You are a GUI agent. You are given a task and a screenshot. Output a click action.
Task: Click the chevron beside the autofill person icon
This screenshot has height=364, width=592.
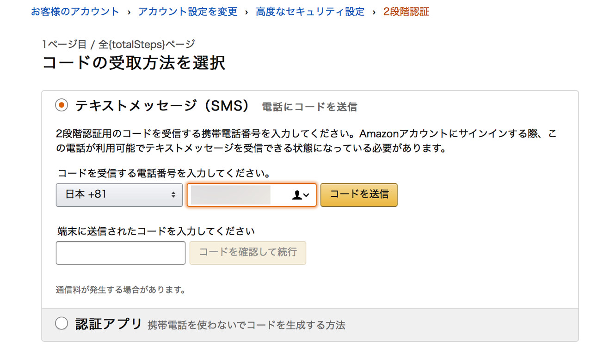tap(306, 195)
